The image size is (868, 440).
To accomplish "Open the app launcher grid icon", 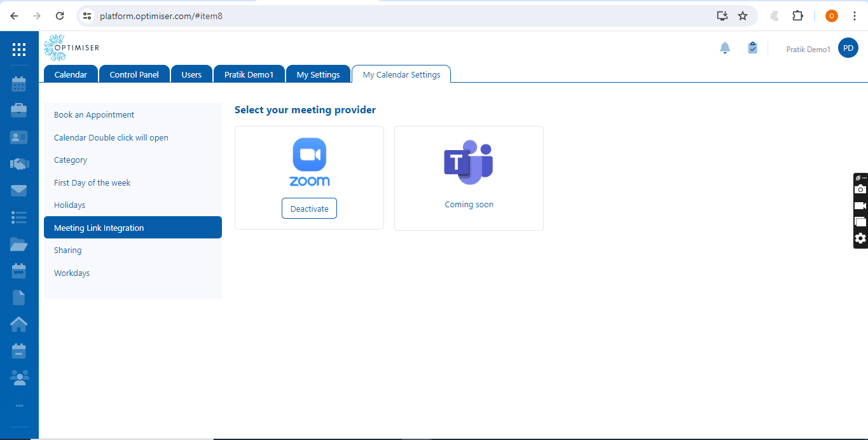I will pyautogui.click(x=19, y=50).
